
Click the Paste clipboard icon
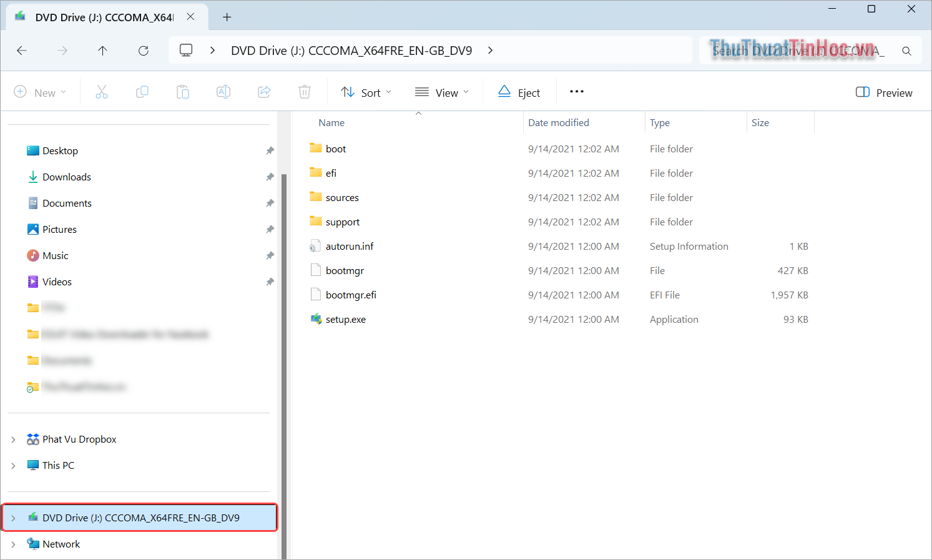pos(183,92)
